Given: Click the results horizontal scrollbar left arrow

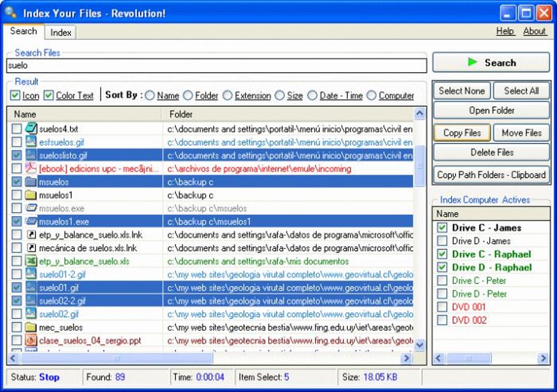Looking at the screenshot, I should pyautogui.click(x=13, y=358).
